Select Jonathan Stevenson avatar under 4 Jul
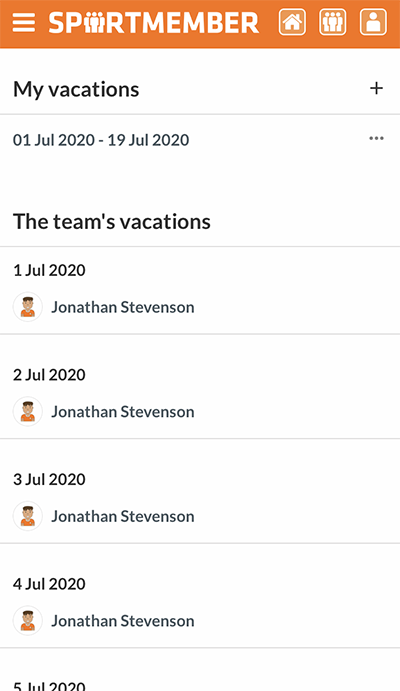 tap(28, 620)
